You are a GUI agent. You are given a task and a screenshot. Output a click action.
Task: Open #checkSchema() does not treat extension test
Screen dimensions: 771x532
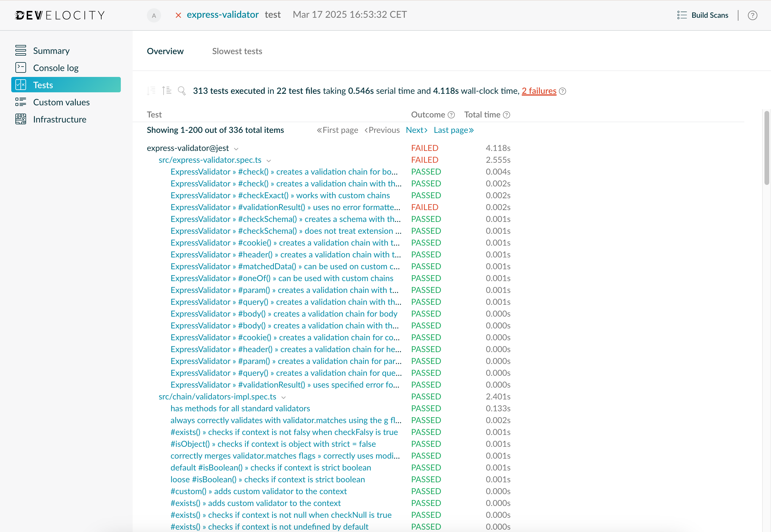tap(286, 231)
